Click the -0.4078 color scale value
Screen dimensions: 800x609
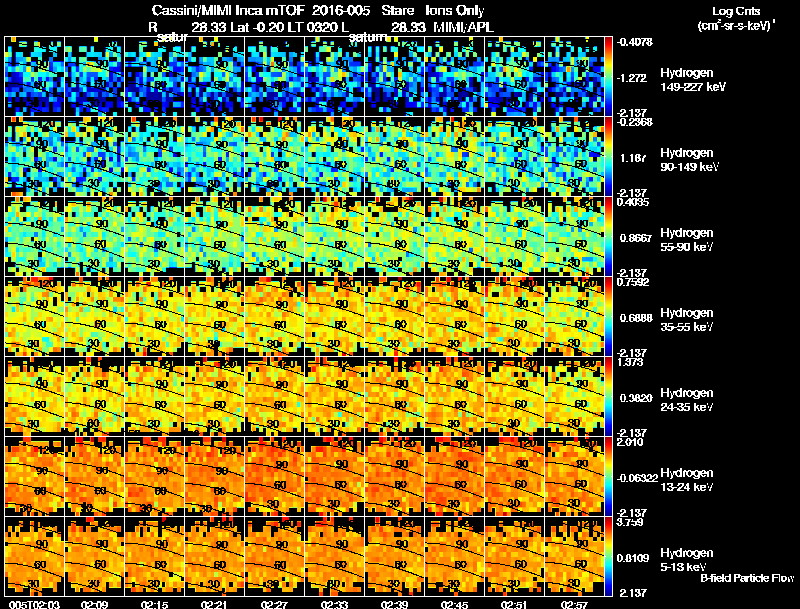pos(635,42)
